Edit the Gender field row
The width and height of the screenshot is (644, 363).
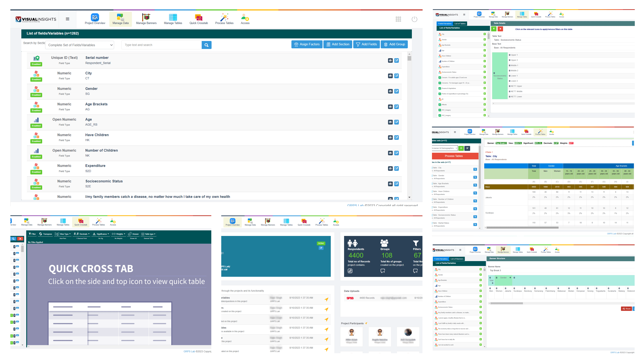[x=396, y=91]
